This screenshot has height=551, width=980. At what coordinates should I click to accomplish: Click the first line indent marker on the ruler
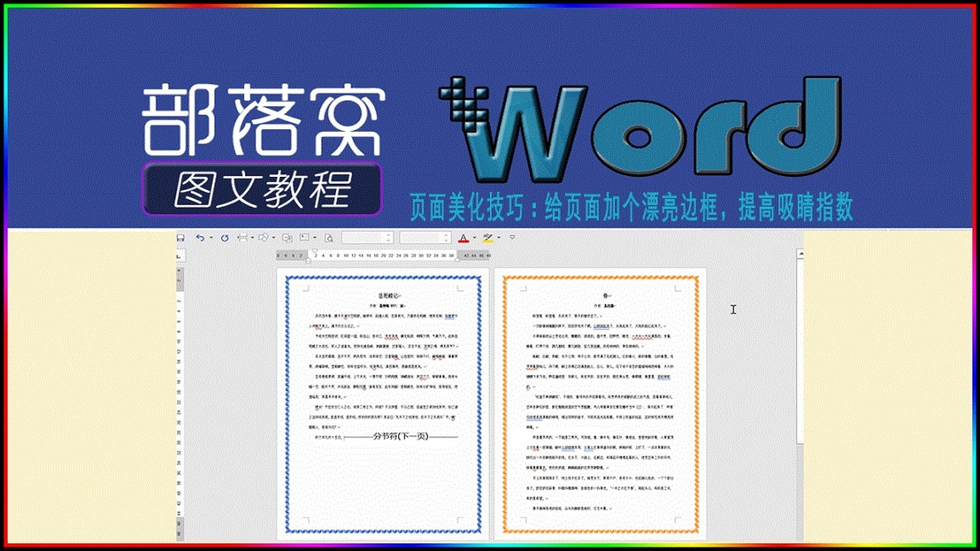pos(315,250)
